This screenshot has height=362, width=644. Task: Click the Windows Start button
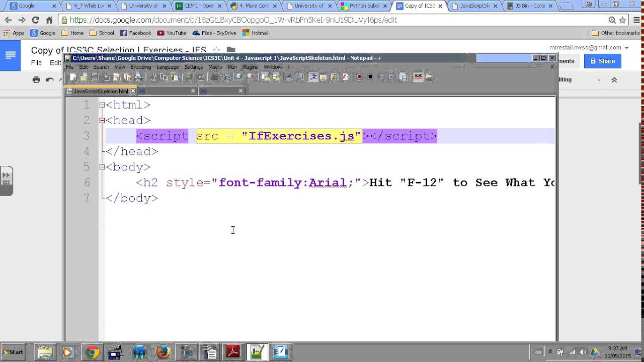[13, 352]
